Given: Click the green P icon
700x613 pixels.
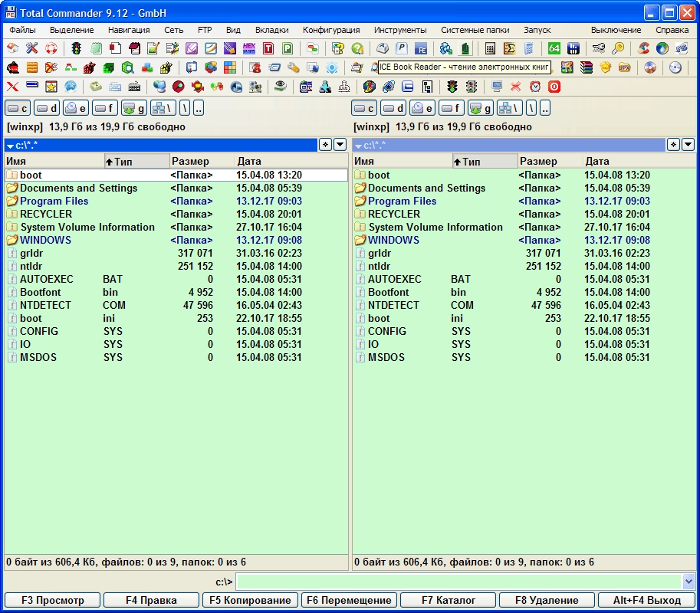Looking at the screenshot, I should 288,48.
